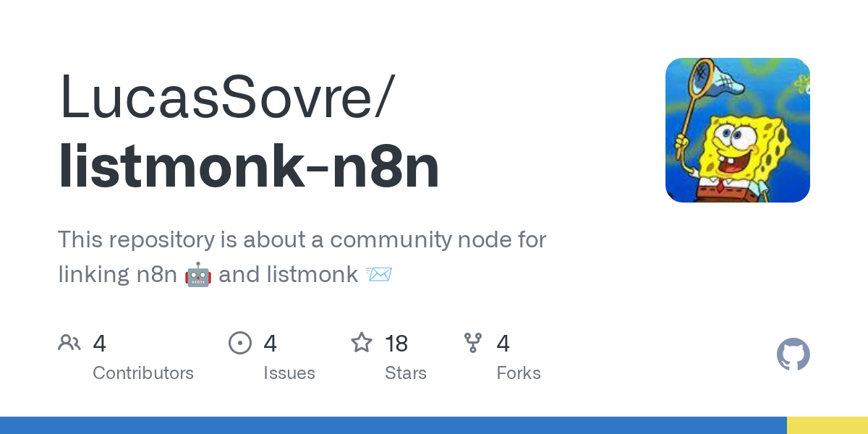
Task: Click the Contributors people icon
Action: 69,343
